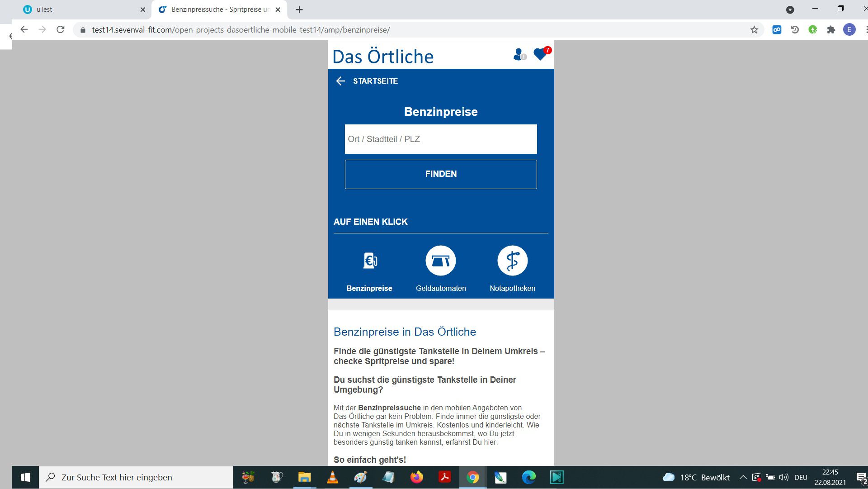Open the Extensions puzzle icon
868x489 pixels.
[x=831, y=30]
